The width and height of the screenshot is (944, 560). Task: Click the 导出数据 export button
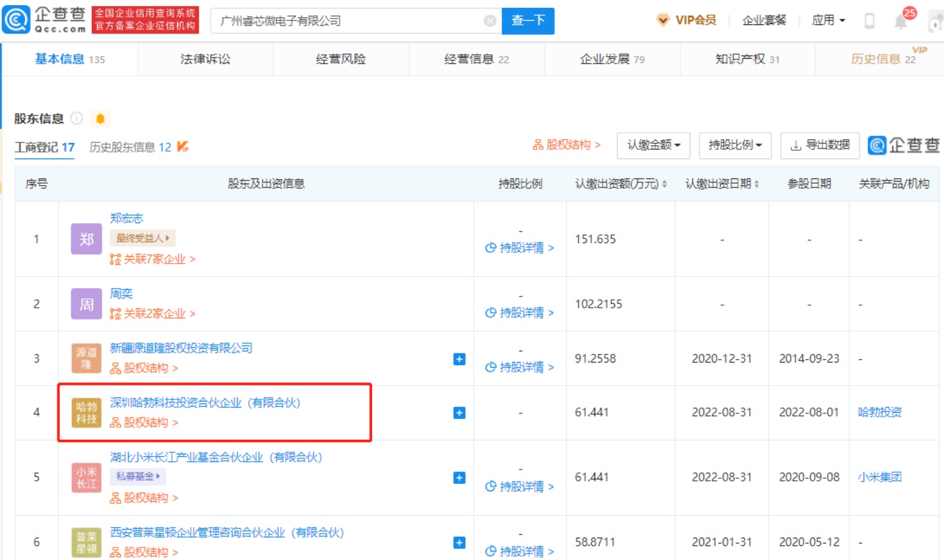point(820,145)
